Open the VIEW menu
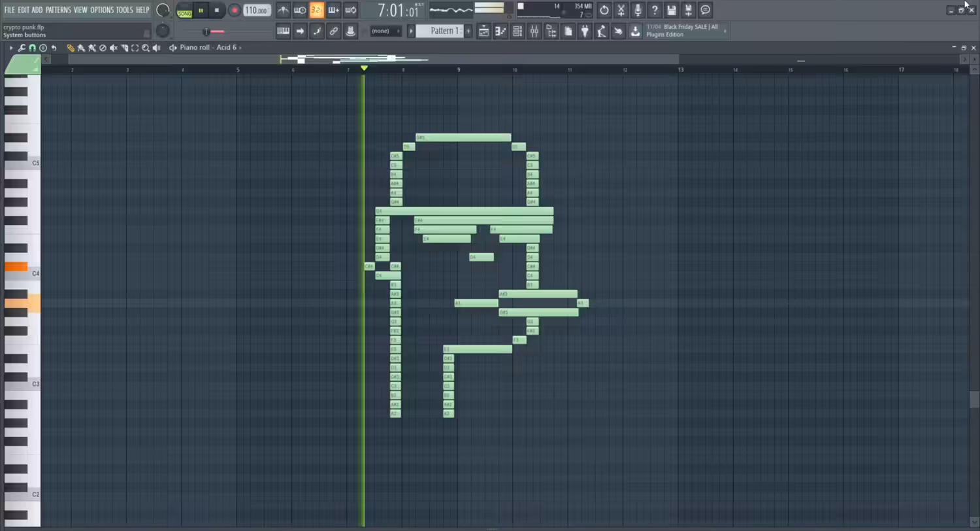The image size is (980, 531). (80, 10)
